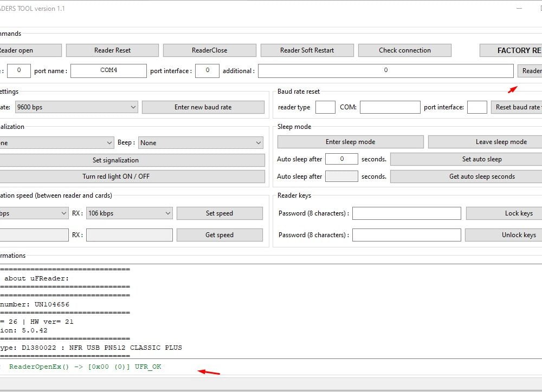Focus the reader type field left of port name

[19, 70]
